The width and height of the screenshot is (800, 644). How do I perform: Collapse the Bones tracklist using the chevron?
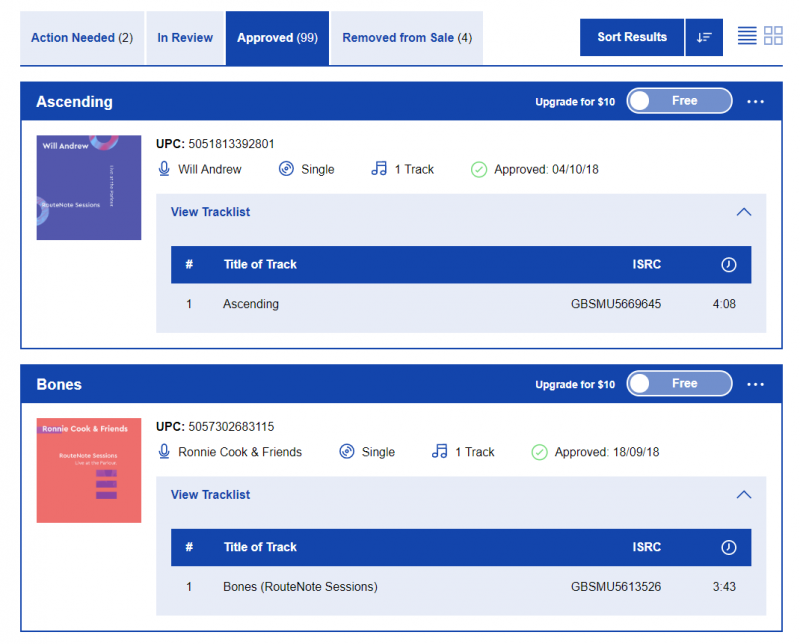tap(744, 494)
